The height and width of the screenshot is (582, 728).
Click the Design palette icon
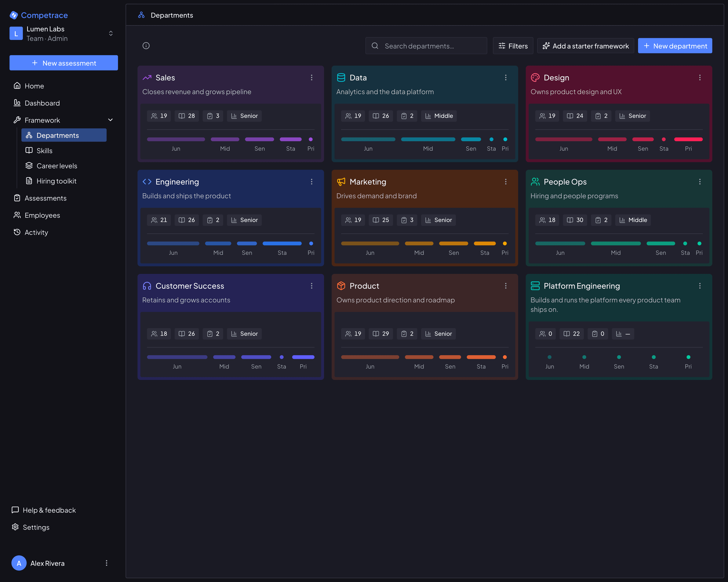[535, 78]
